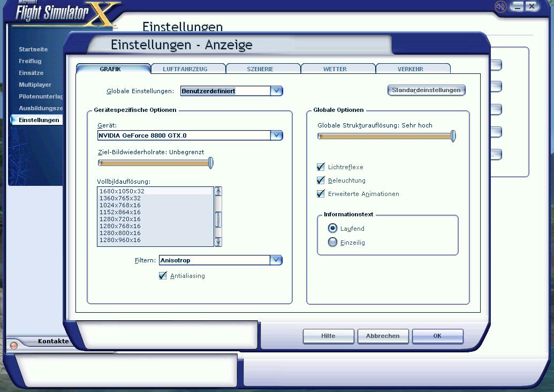Image resolution: width=554 pixels, height=392 pixels.
Task: Minimize the Flight Simulator window
Action: point(518,6)
